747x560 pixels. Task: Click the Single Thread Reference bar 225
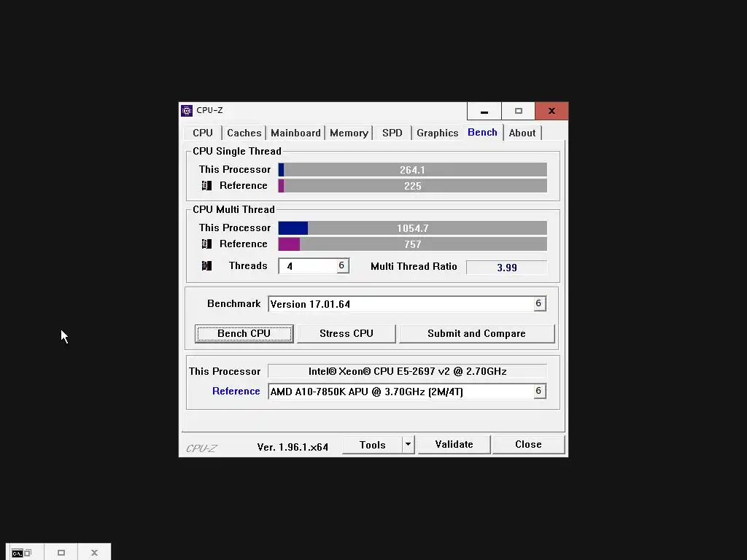click(413, 186)
